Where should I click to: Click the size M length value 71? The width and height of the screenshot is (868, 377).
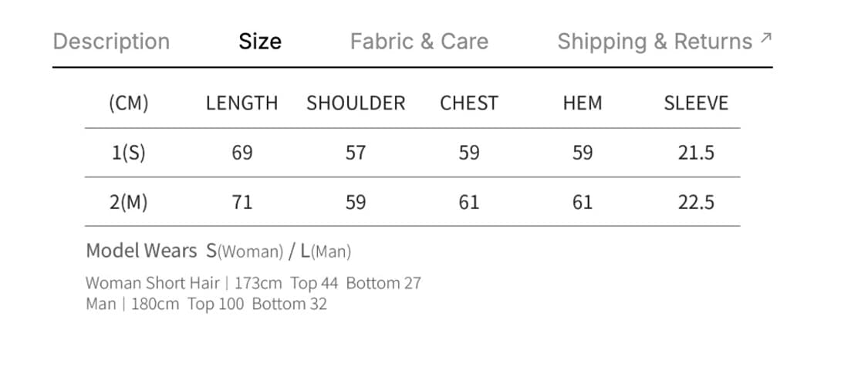tap(241, 202)
